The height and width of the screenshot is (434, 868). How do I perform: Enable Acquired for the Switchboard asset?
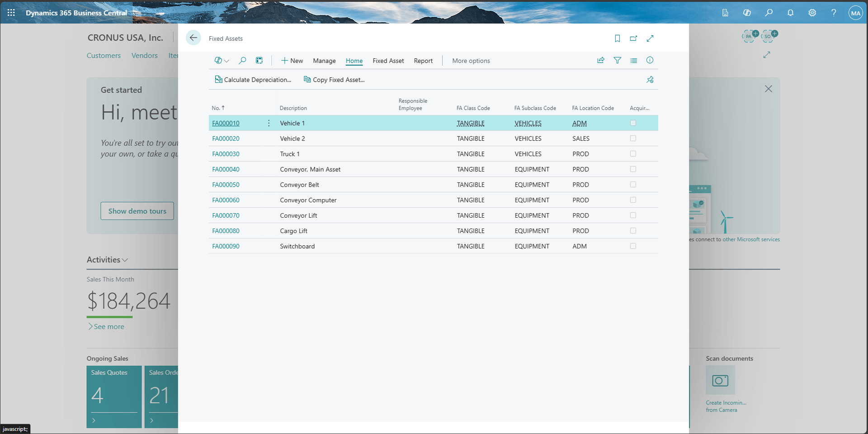click(633, 246)
